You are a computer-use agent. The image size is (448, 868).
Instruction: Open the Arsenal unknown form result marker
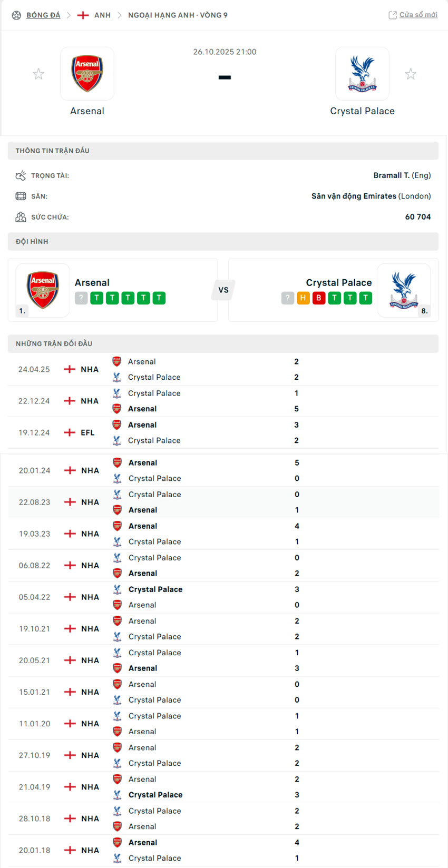coord(80,298)
